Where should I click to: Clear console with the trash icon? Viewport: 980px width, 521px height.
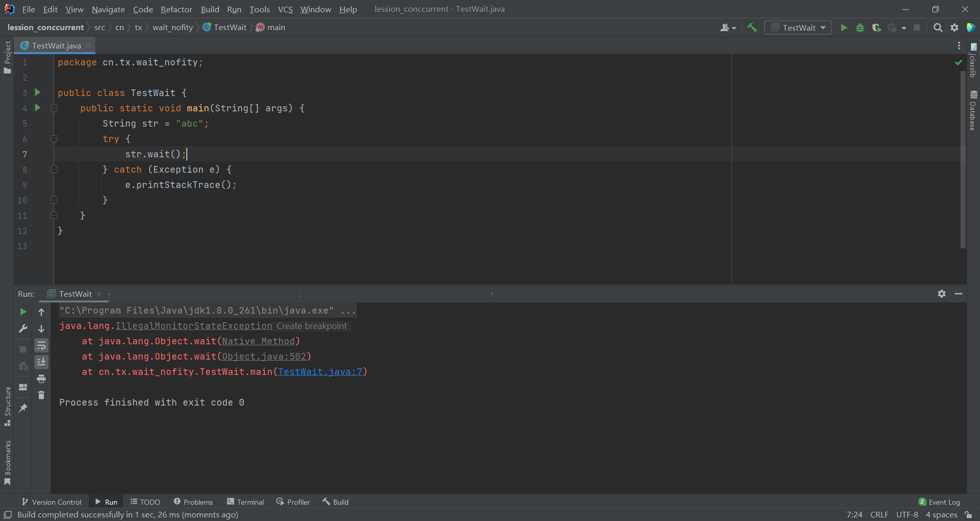(x=41, y=395)
